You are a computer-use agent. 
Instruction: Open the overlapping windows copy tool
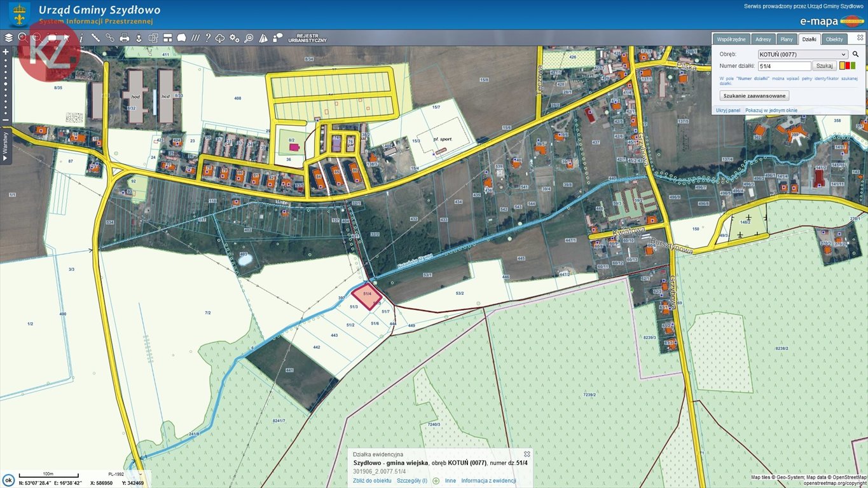(x=153, y=38)
